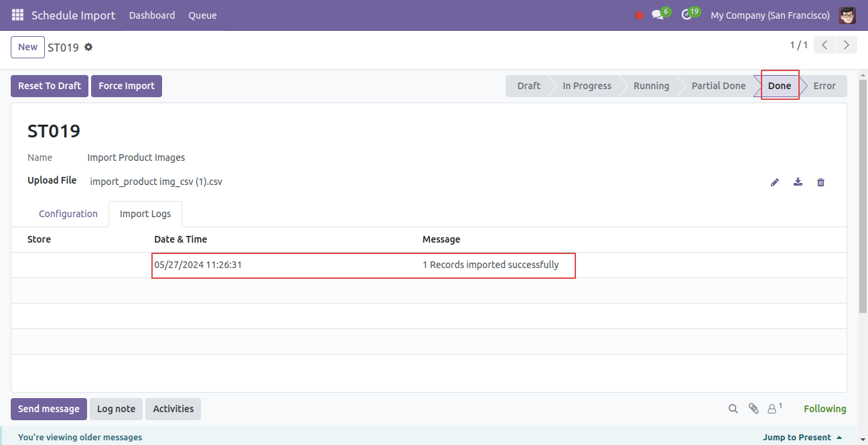Image resolution: width=868 pixels, height=445 pixels.
Task: Set status to In Progress
Action: [587, 86]
